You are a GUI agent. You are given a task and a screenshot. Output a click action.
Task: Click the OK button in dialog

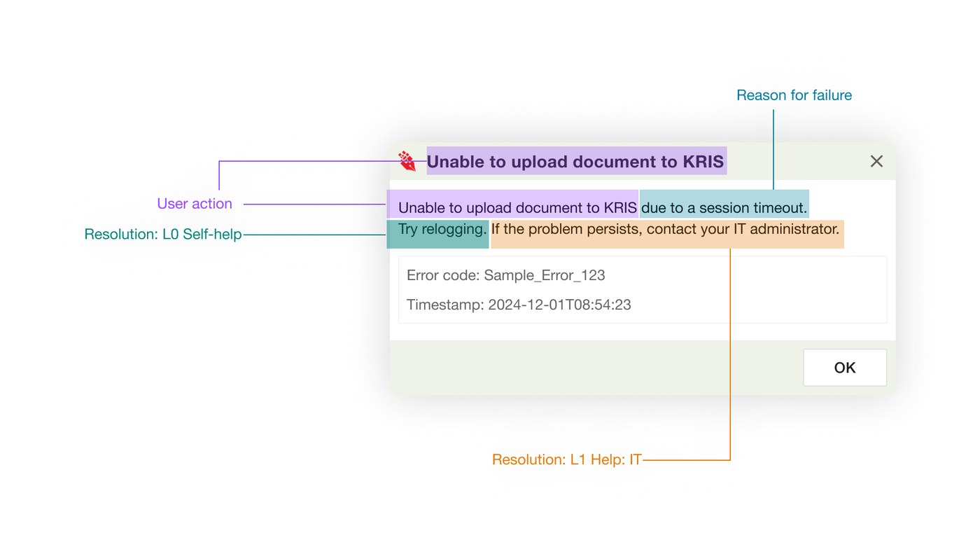point(845,368)
